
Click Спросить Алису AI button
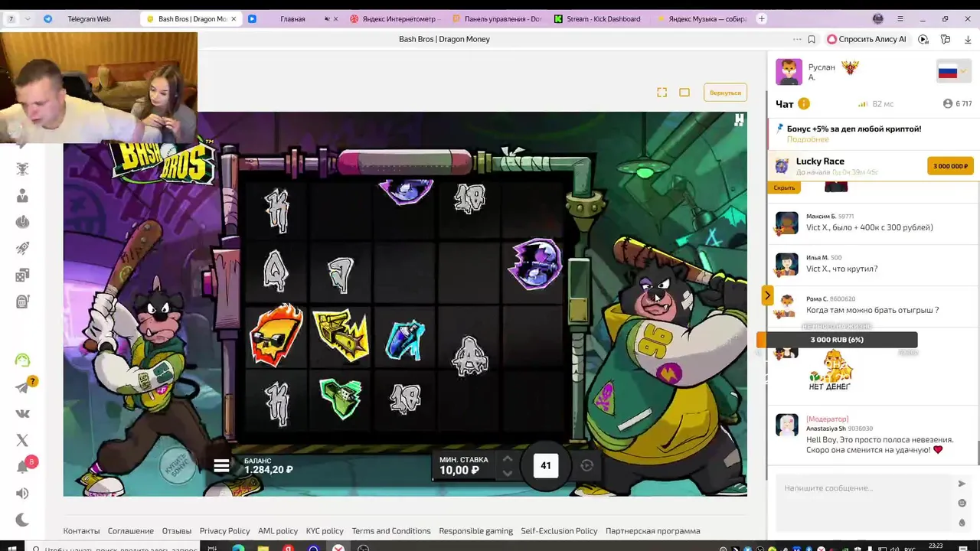[866, 39]
